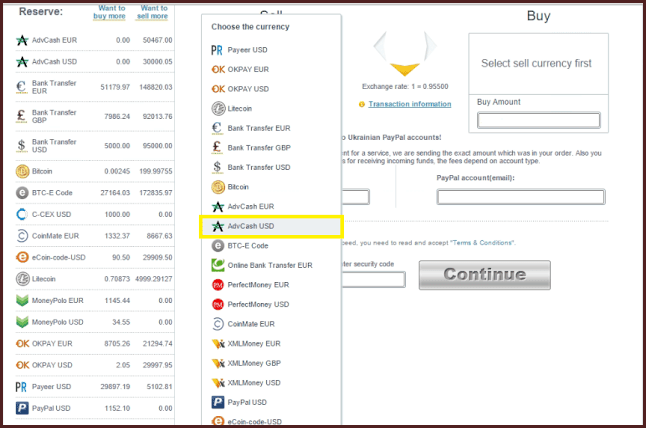Click the Payeer USD icon in currency list
This screenshot has height=428, width=646.
217,50
